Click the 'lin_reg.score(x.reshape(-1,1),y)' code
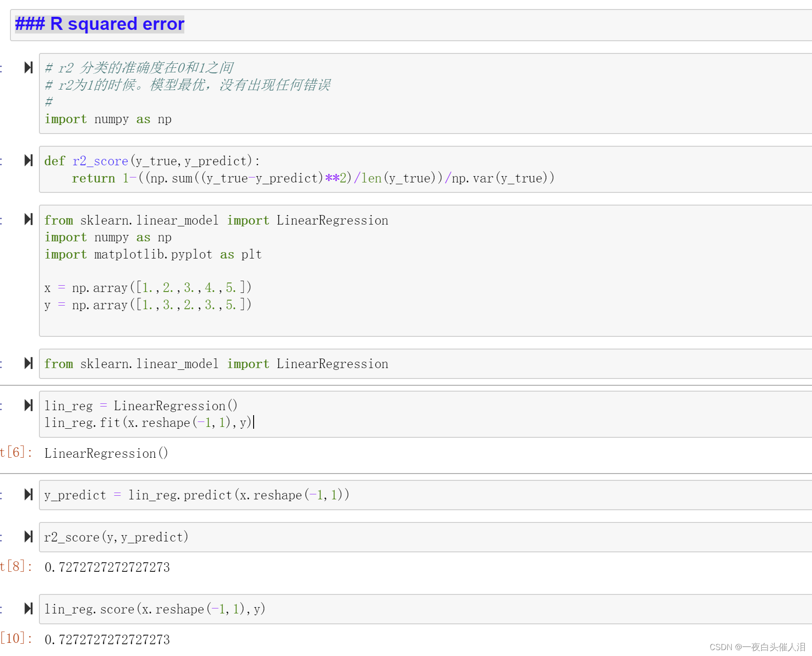This screenshot has height=656, width=812. click(155, 609)
